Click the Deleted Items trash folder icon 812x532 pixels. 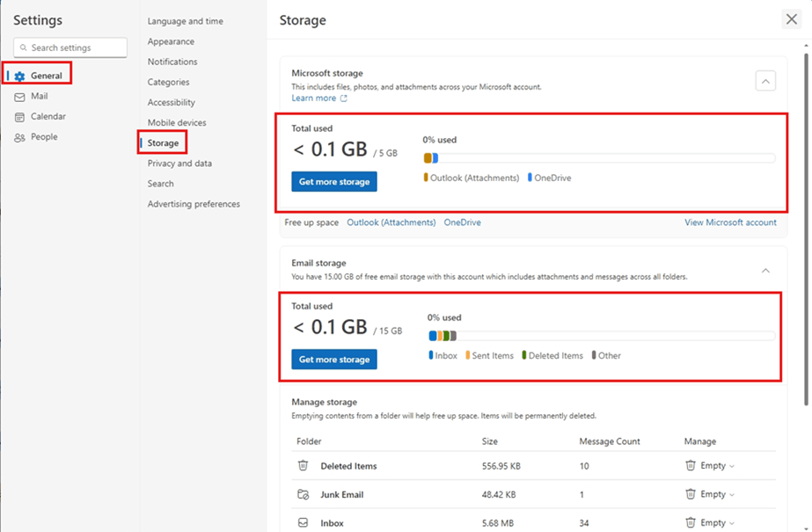click(x=303, y=466)
